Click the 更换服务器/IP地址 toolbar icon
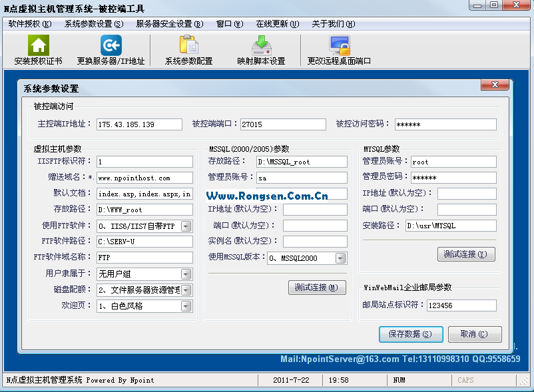This screenshot has height=392, width=534. tap(111, 45)
